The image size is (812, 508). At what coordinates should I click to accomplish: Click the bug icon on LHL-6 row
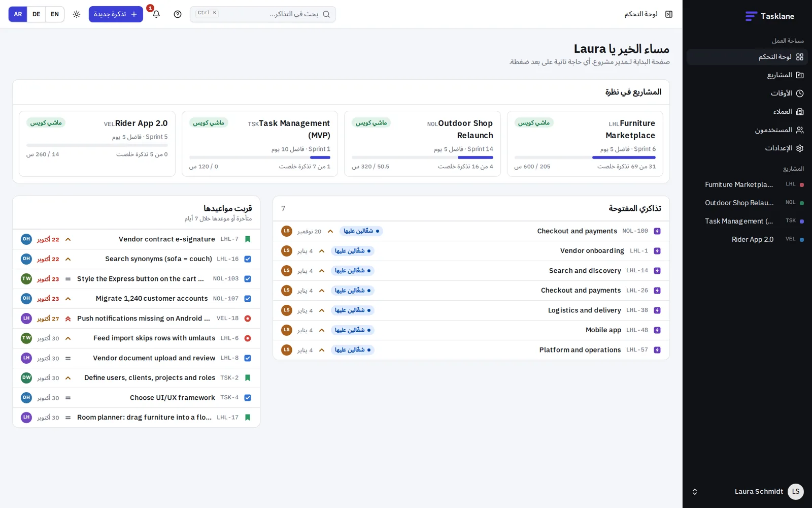pos(248,338)
